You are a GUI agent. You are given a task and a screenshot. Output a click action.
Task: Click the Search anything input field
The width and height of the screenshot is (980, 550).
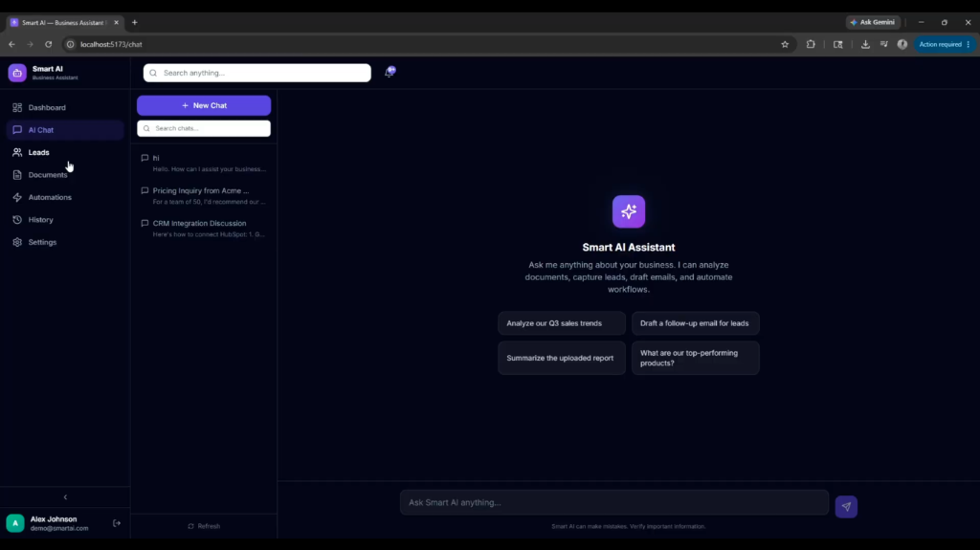pyautogui.click(x=256, y=73)
